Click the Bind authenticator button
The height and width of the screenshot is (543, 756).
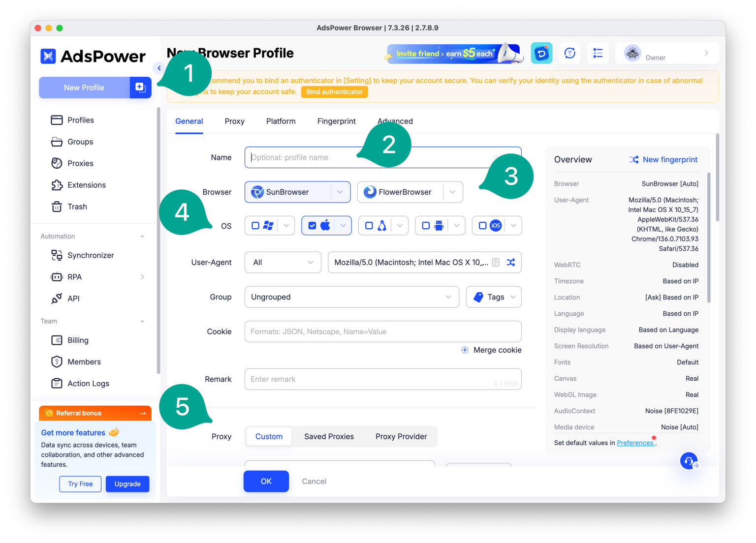coord(334,92)
